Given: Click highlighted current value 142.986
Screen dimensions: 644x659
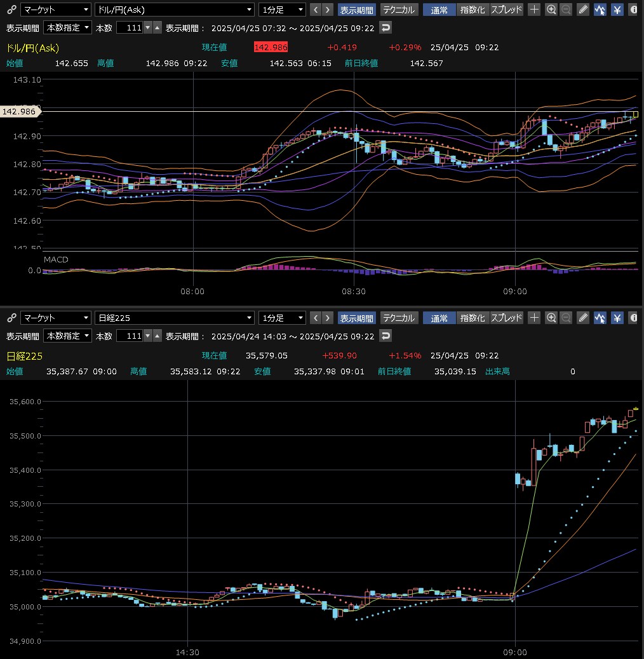Looking at the screenshot, I should tap(271, 47).
